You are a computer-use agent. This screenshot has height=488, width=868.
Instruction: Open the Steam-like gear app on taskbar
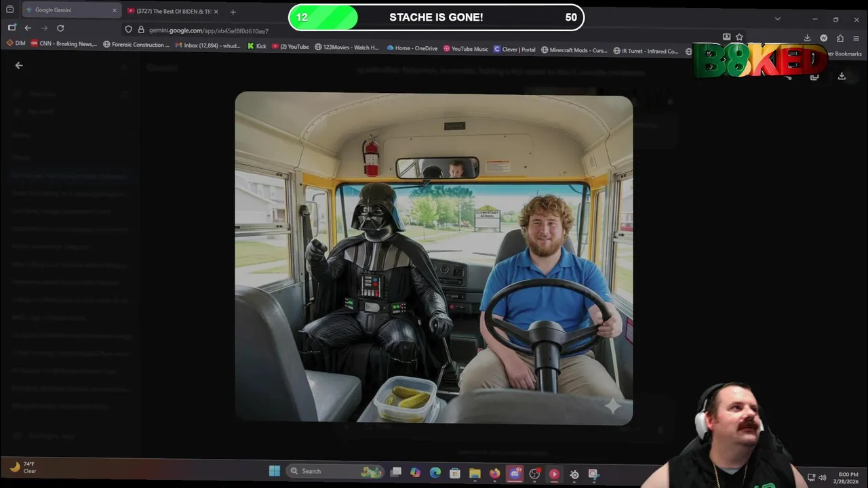pyautogui.click(x=574, y=474)
